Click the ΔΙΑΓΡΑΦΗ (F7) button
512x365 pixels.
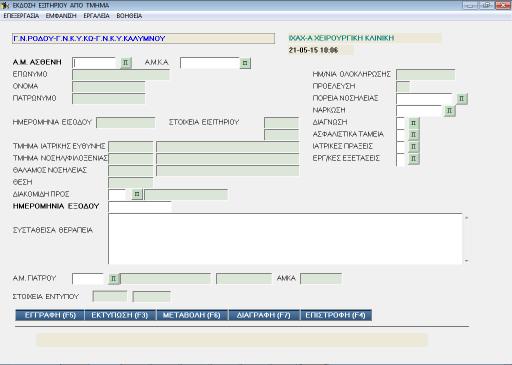[264, 315]
